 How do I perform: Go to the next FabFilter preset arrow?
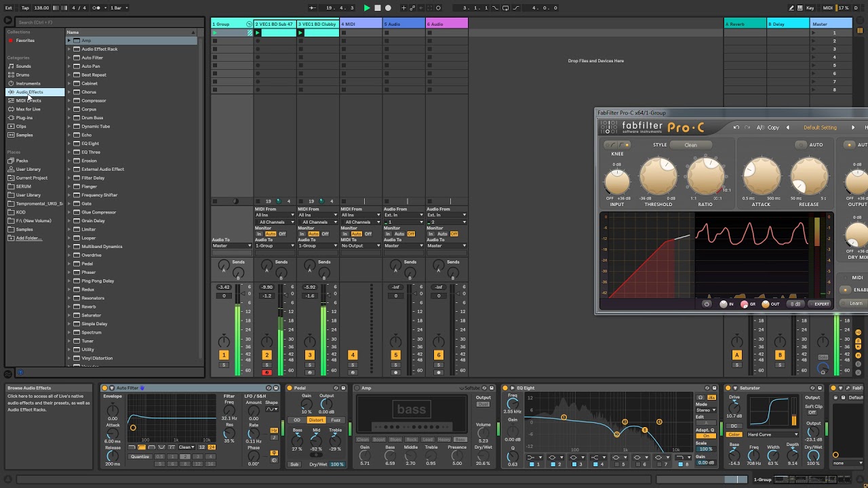pos(853,127)
